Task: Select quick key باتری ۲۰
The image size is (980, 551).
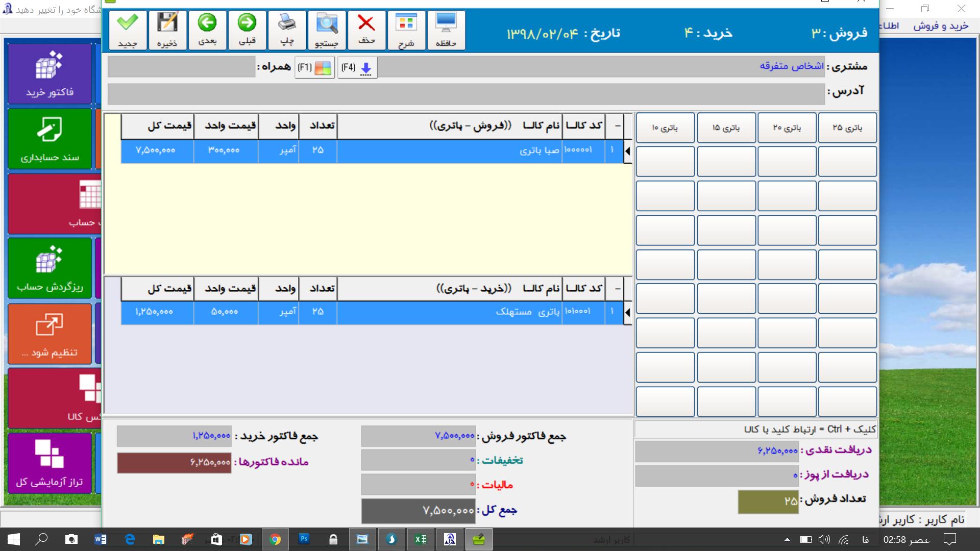Action: (787, 128)
